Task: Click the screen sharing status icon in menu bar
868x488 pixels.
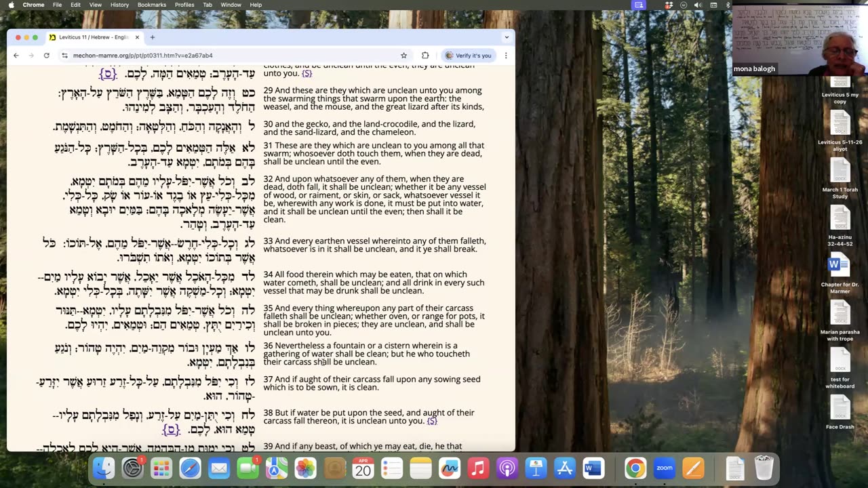Action: (639, 5)
